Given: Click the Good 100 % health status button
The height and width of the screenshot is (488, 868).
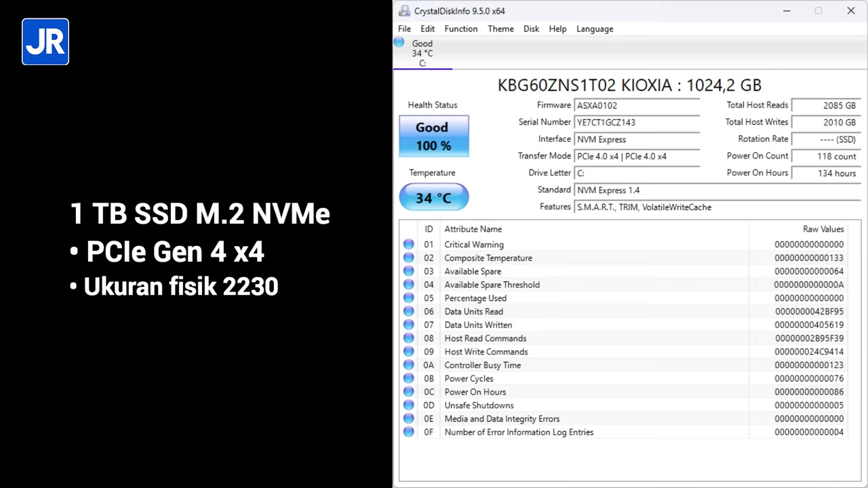Looking at the screenshot, I should click(x=433, y=136).
